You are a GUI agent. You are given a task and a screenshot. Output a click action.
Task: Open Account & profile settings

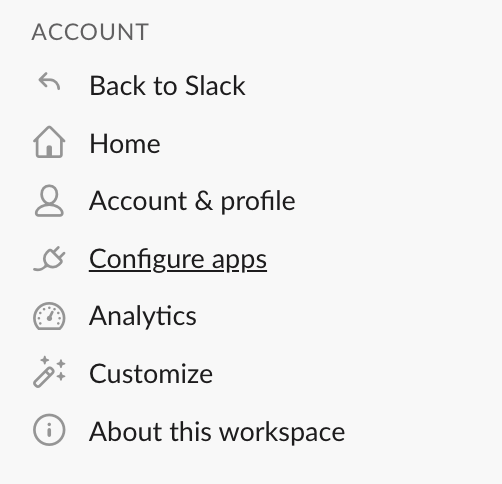click(x=192, y=201)
